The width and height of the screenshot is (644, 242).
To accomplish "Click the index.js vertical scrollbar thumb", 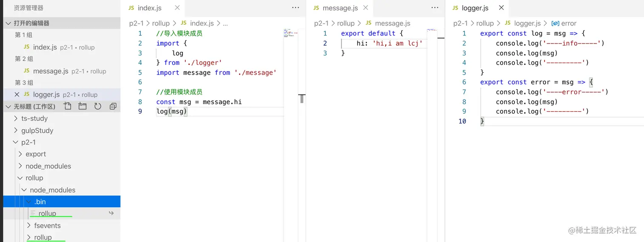I will (302, 99).
